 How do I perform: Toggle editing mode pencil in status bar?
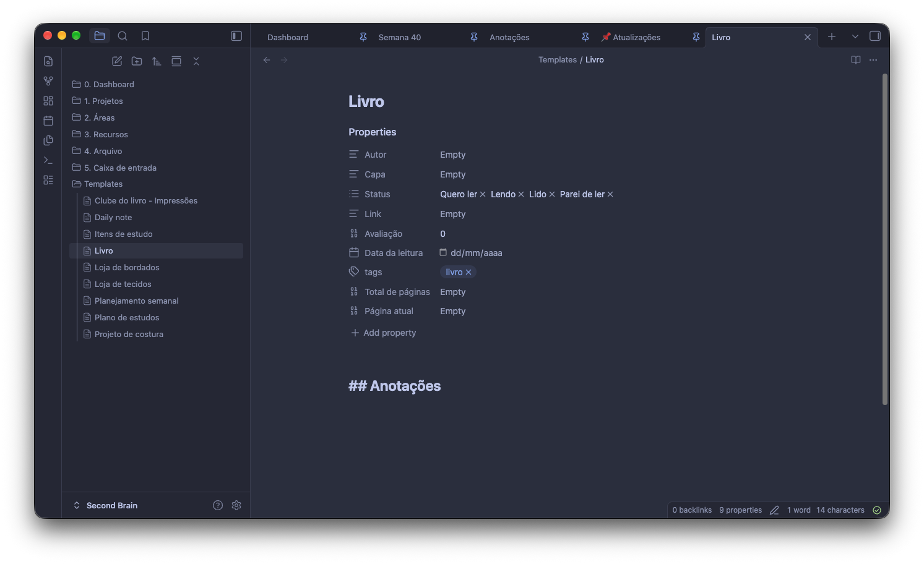[774, 510]
